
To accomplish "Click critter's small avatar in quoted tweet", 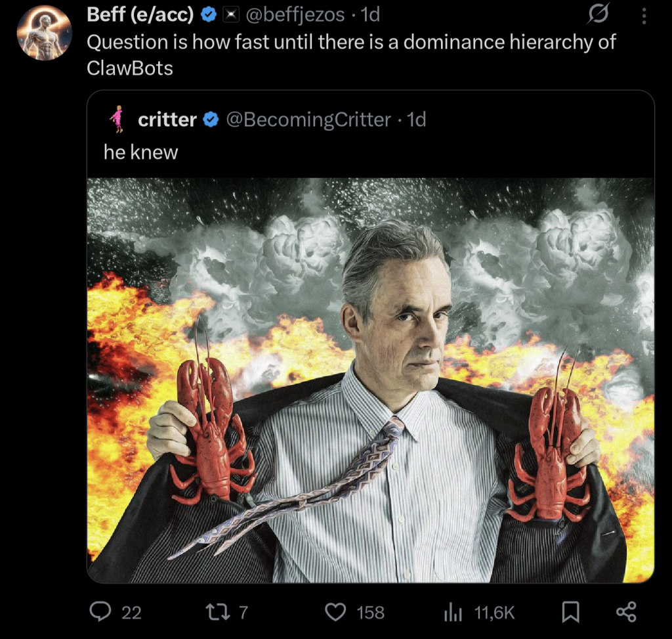I will [x=117, y=119].
